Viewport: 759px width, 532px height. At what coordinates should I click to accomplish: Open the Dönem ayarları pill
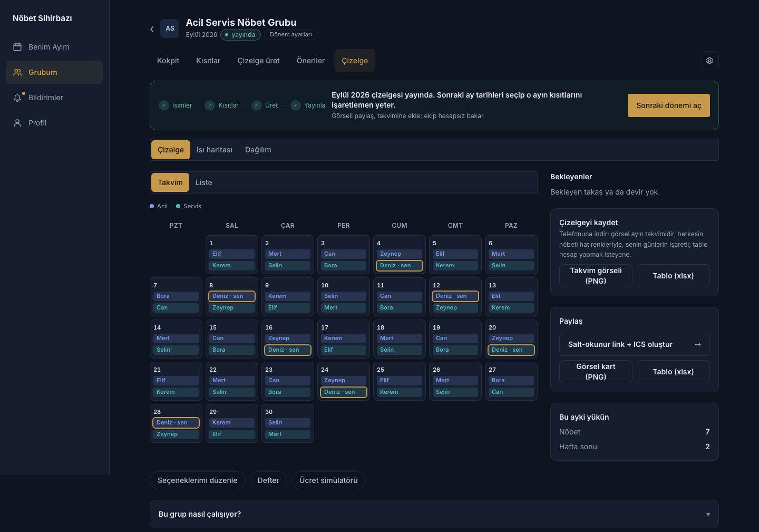[x=291, y=35]
